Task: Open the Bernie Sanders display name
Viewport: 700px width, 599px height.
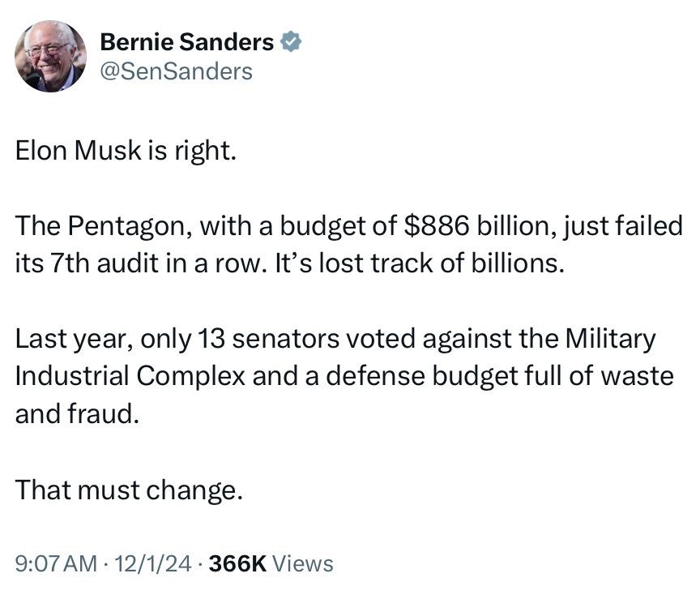Action: (186, 42)
